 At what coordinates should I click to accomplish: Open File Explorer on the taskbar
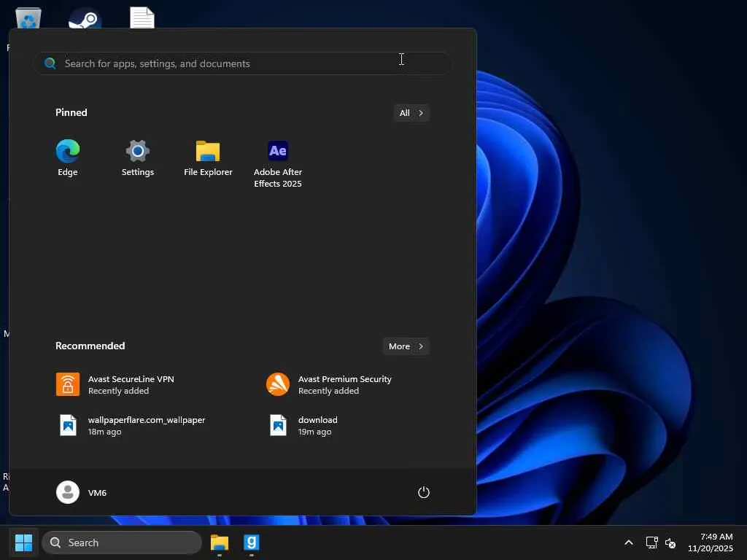coord(220,542)
